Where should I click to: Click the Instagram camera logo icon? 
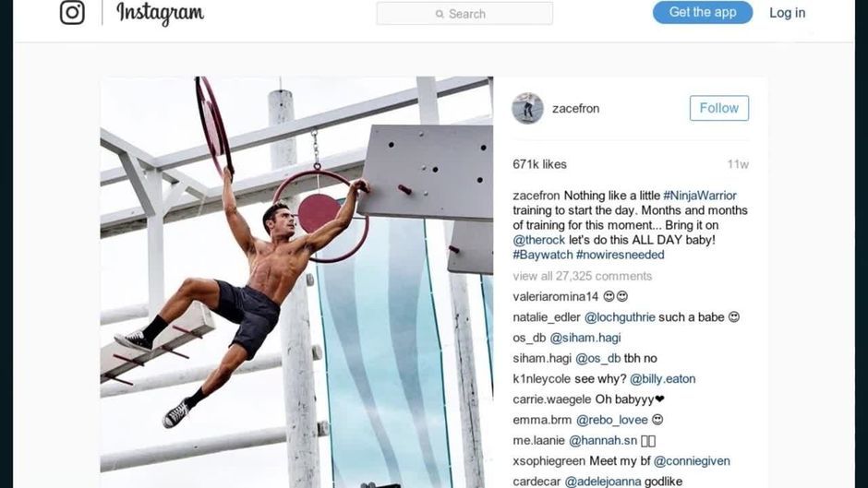[73, 12]
